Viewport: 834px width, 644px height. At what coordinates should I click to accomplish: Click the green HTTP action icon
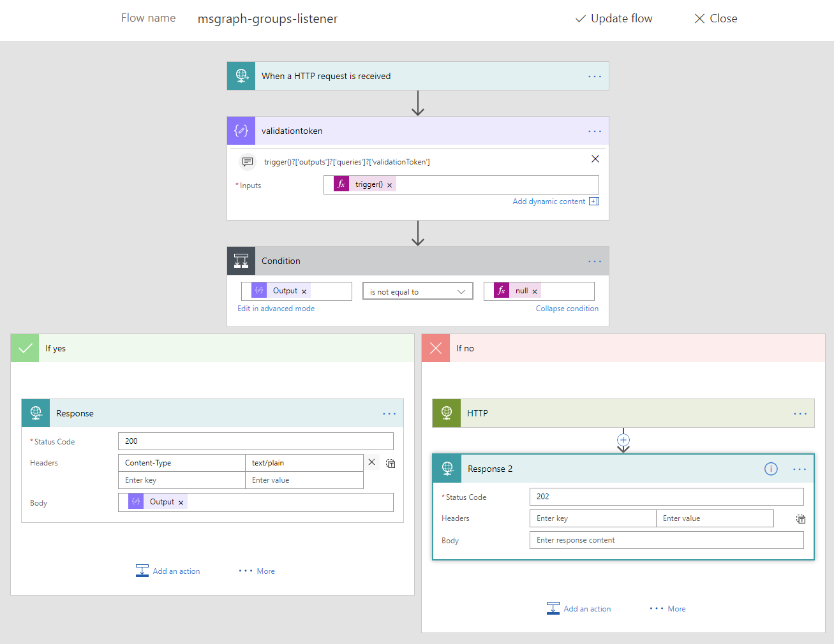click(x=447, y=413)
